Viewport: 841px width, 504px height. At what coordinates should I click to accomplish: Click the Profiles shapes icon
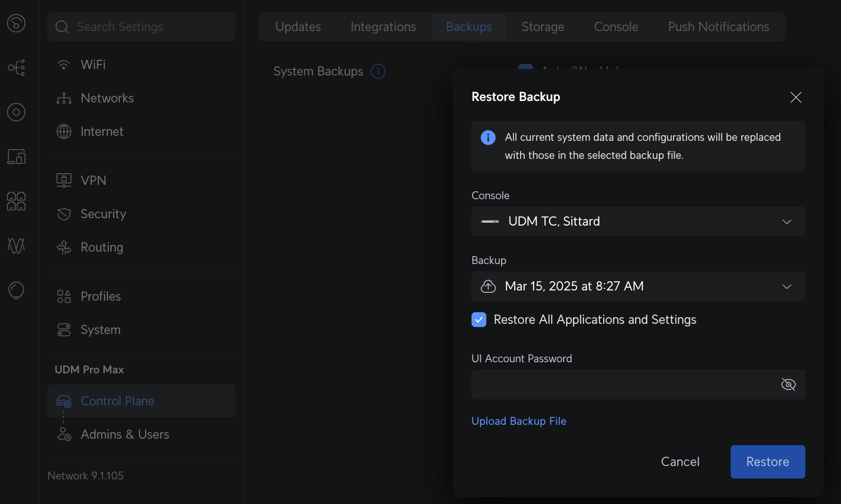(64, 296)
